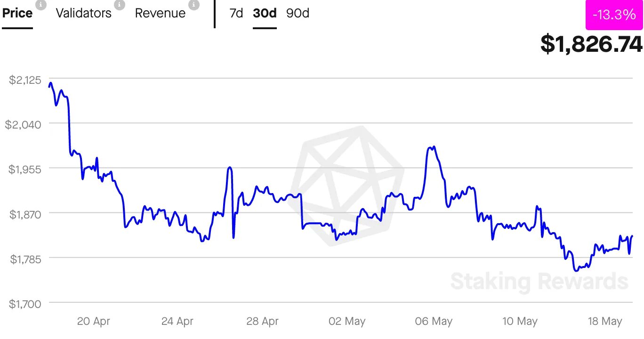The image size is (644, 339).
Task: Click the info icon beside Validators
Action: coord(120,5)
